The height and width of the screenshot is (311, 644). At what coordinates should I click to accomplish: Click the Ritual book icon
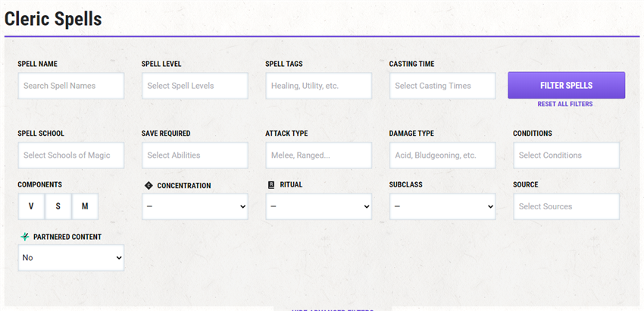coord(271,185)
